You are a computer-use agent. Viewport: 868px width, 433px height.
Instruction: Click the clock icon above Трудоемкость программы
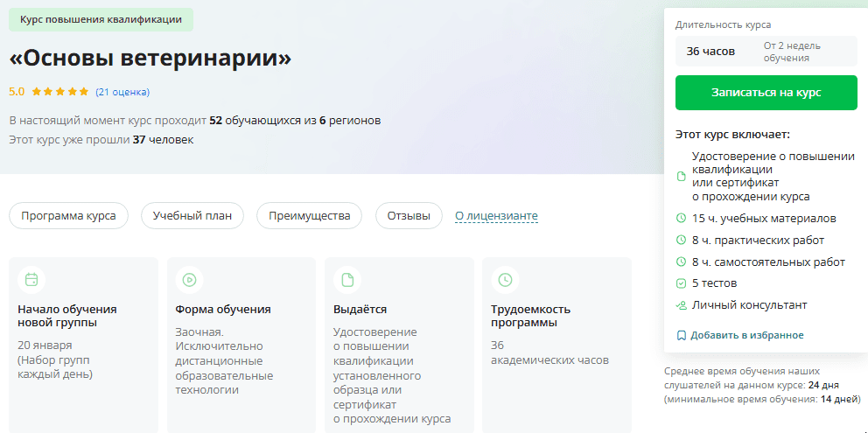(505, 280)
